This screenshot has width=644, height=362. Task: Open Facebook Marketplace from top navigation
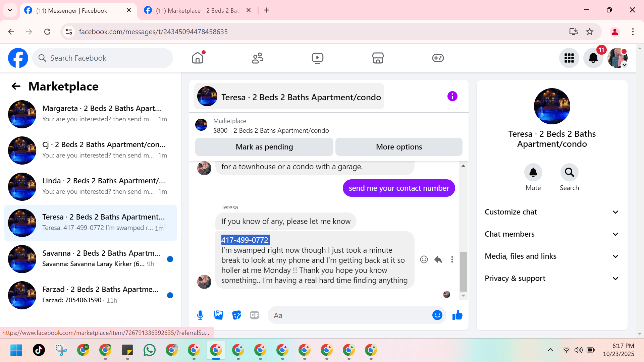[x=378, y=58]
